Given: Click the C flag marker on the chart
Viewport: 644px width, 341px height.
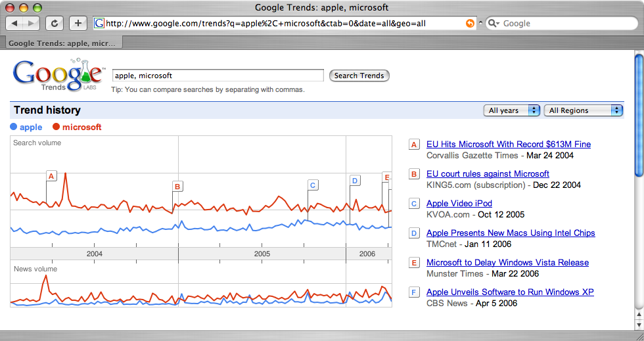Looking at the screenshot, I should 313,185.
